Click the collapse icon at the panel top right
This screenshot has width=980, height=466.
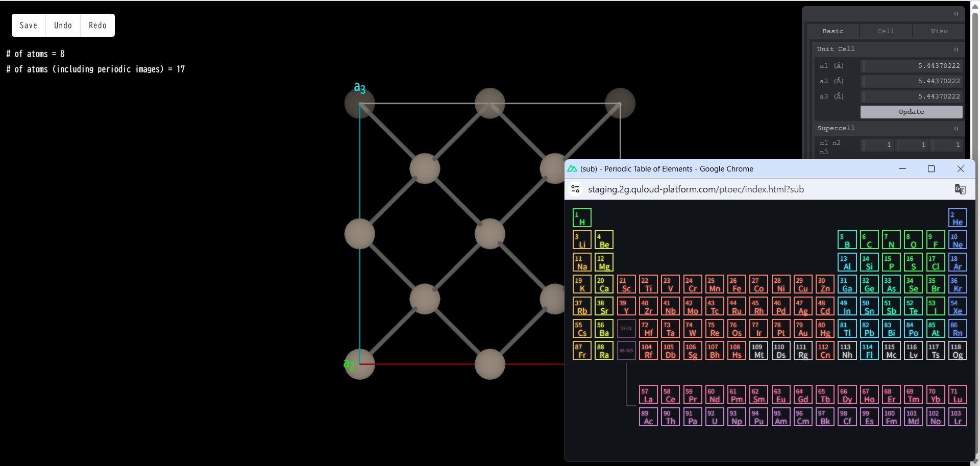[955, 14]
